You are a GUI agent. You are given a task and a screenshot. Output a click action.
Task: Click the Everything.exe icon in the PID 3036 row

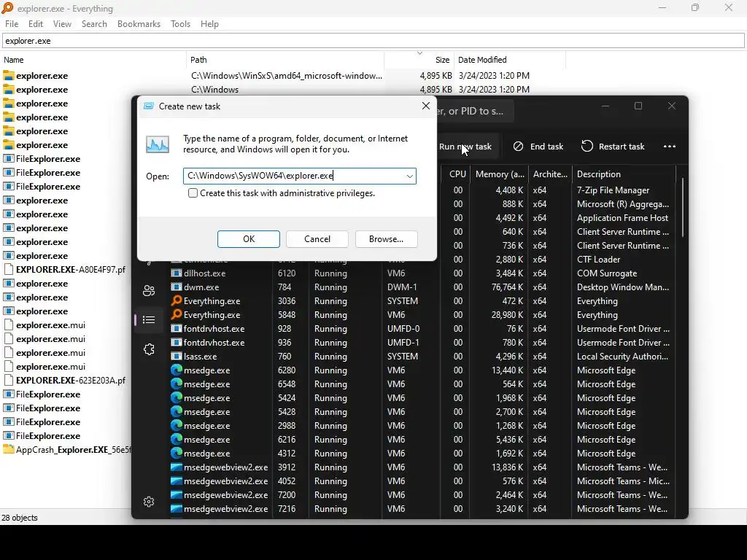point(177,301)
